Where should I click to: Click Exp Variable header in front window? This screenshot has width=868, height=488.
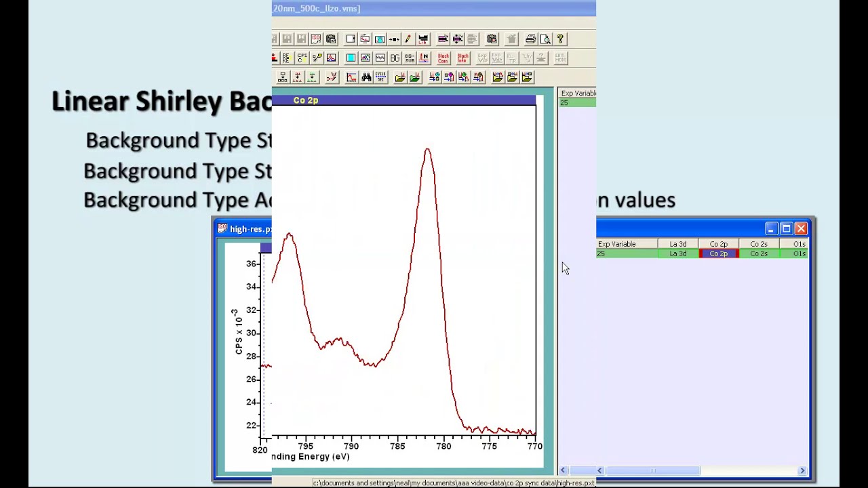578,93
